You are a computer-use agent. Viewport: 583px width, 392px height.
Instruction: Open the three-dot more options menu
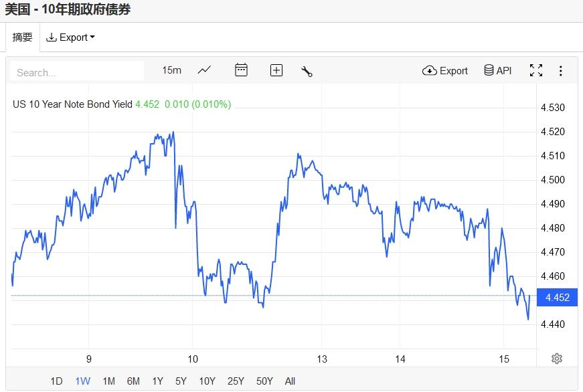(x=561, y=70)
